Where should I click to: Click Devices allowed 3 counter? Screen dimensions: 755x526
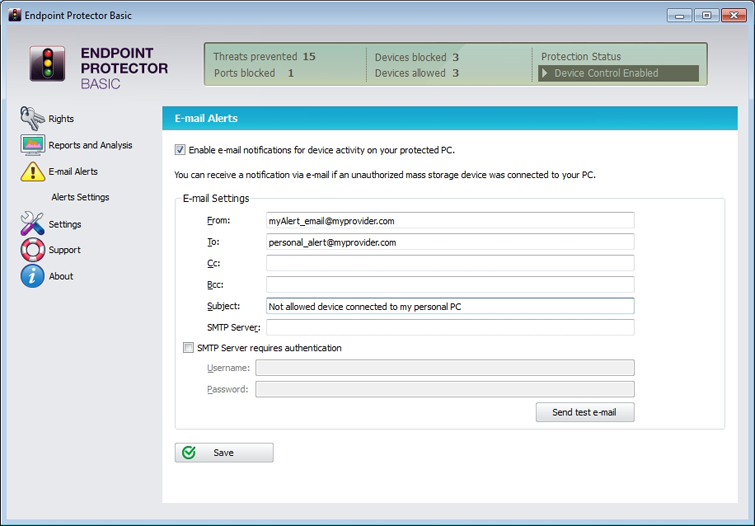coord(417,73)
